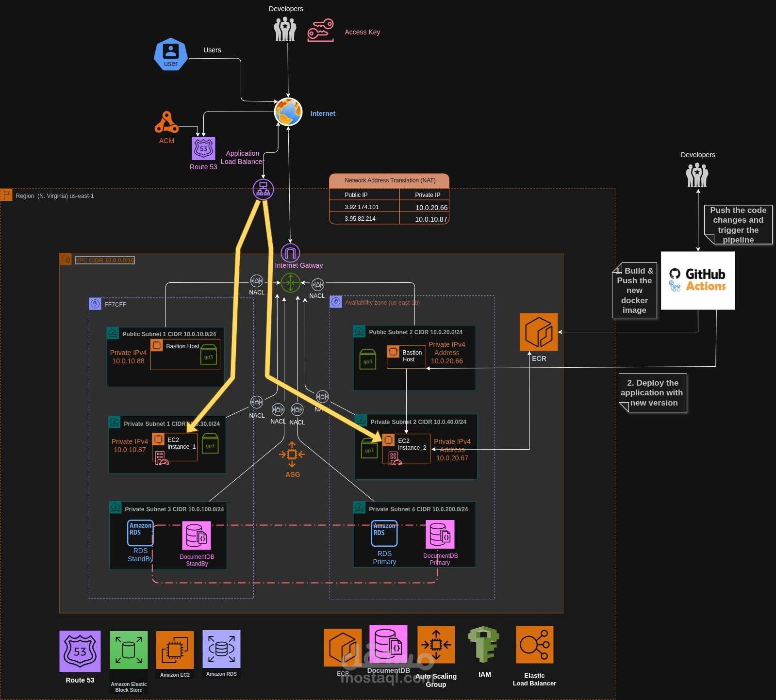Select public IP 3.92.174.101 cell
This screenshot has width=776, height=700.
pos(364,207)
